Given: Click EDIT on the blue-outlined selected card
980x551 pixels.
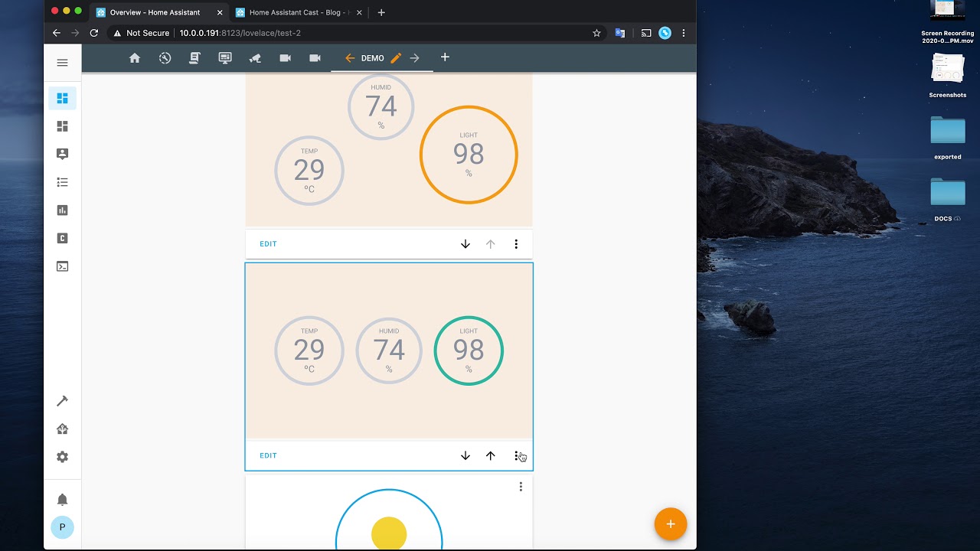Looking at the screenshot, I should (x=268, y=455).
